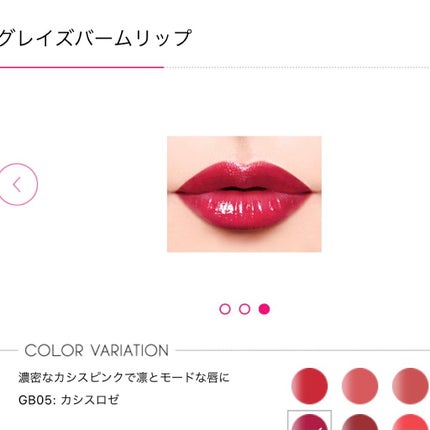430x430 pixels.
Task: Click the COLOR VARIATION heading
Action: [x=97, y=351]
